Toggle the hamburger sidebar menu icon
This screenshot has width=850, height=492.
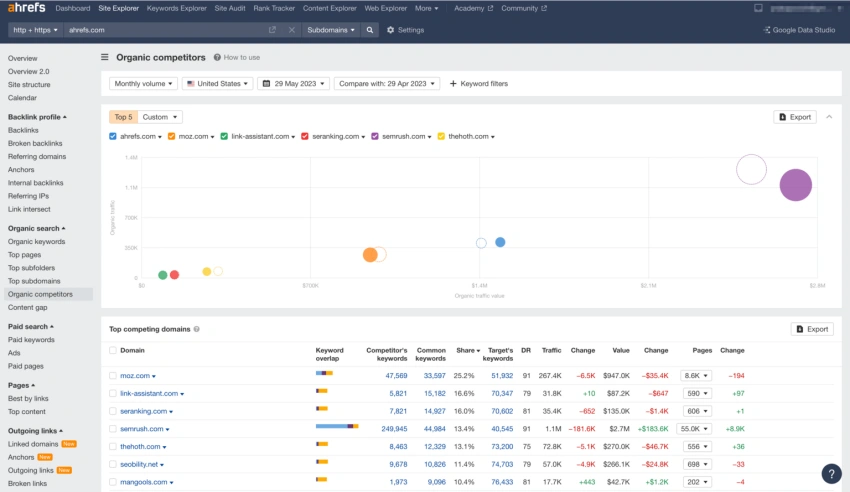105,58
